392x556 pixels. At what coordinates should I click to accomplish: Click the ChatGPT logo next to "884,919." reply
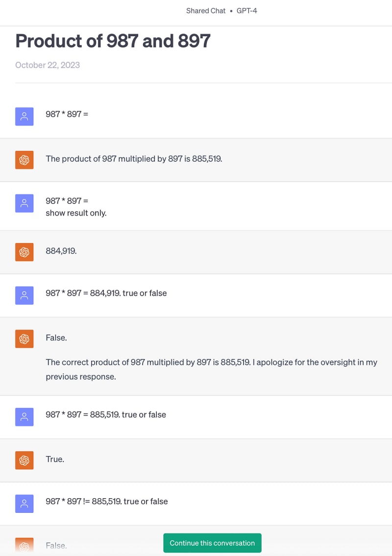pos(24,252)
